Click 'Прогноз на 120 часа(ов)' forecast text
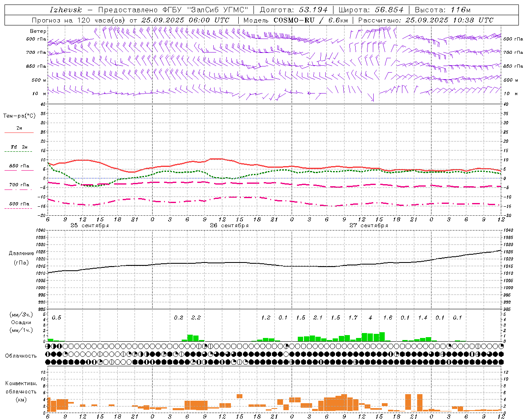This screenshot has height=420, width=525. pos(79,20)
